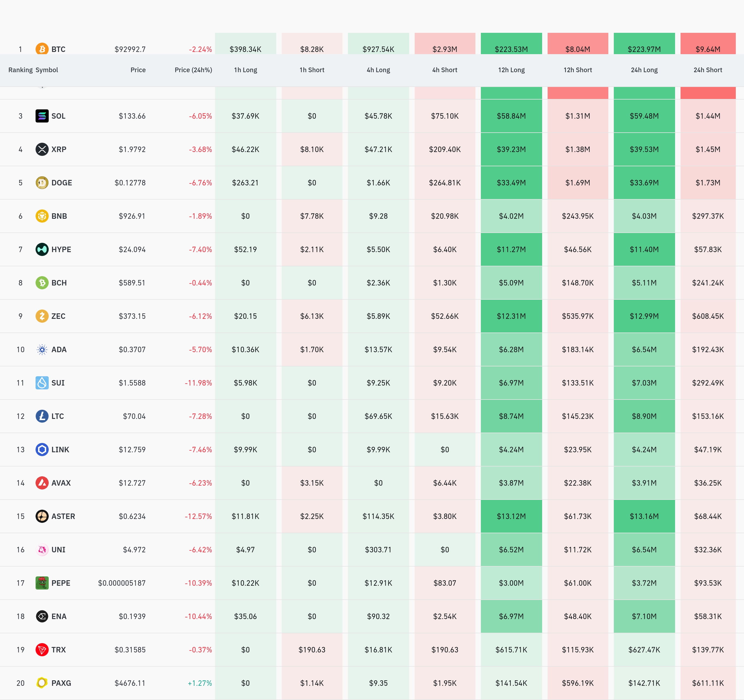Image resolution: width=744 pixels, height=700 pixels.
Task: Click the XRP coin icon
Action: click(x=42, y=149)
